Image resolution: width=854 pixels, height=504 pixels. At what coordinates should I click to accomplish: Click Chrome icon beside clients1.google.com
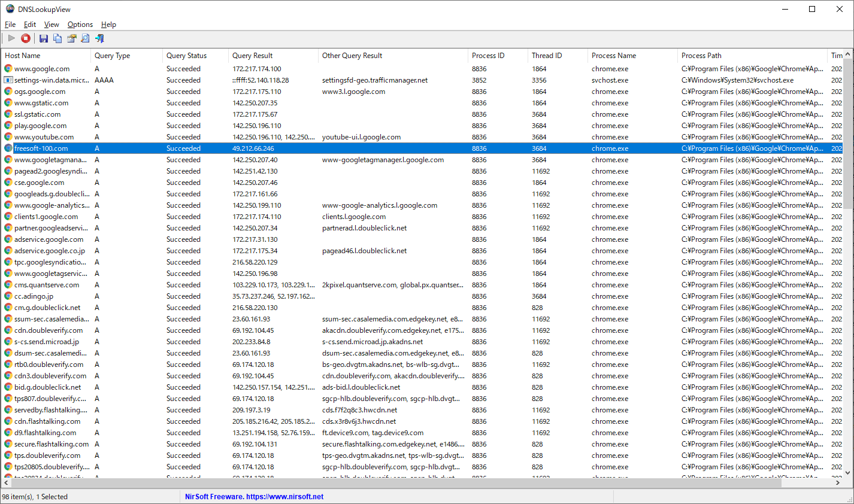(8, 217)
